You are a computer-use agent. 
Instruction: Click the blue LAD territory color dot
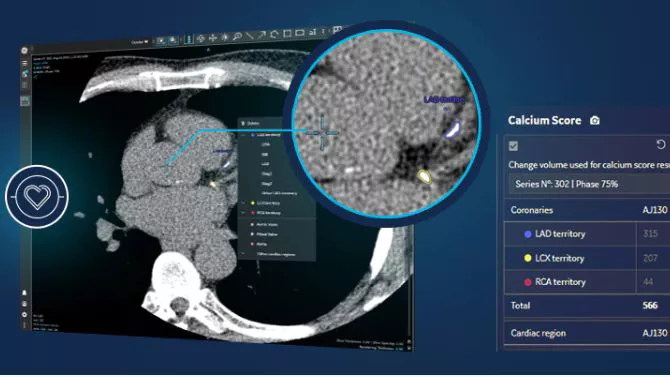528,234
